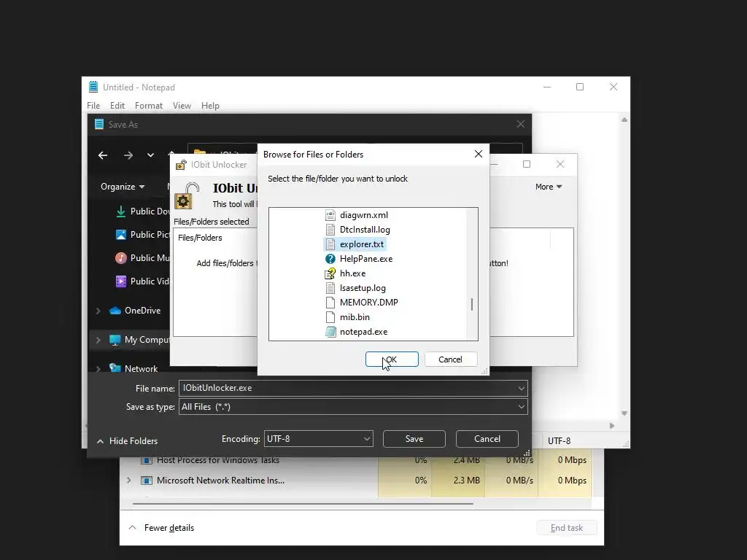This screenshot has height=560, width=747.
Task: Select the HelpPane.exe file name
Action: tap(366, 259)
